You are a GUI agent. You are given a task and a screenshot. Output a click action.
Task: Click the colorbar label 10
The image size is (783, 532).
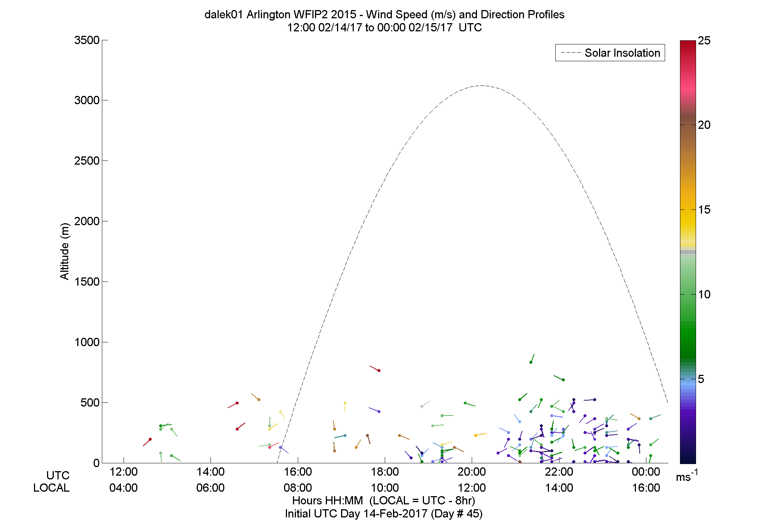click(x=704, y=295)
